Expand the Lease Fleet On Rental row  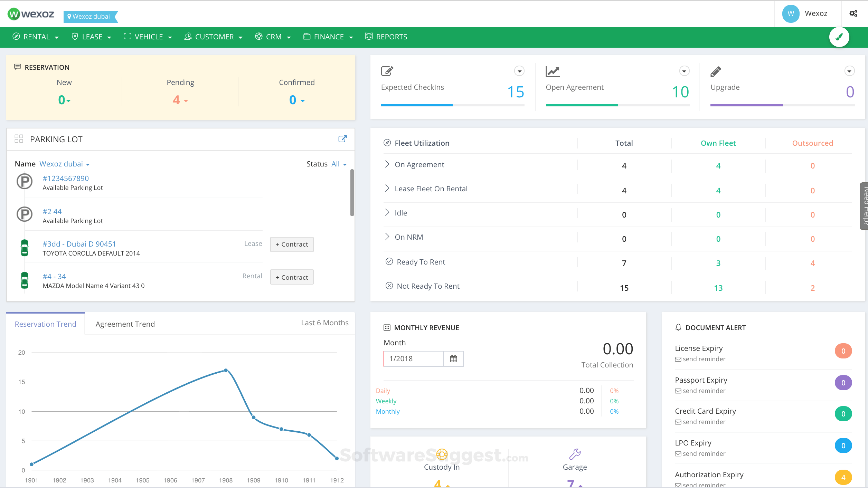(387, 189)
